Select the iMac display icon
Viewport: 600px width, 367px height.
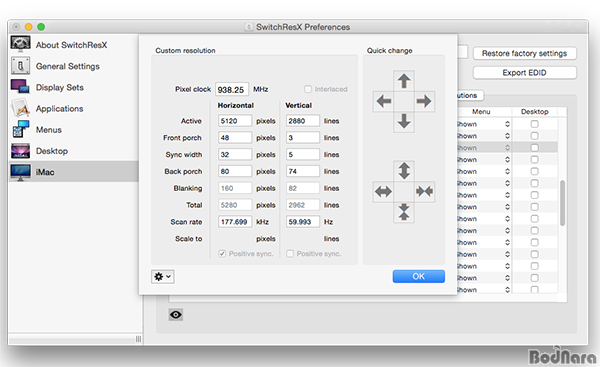[x=20, y=172]
